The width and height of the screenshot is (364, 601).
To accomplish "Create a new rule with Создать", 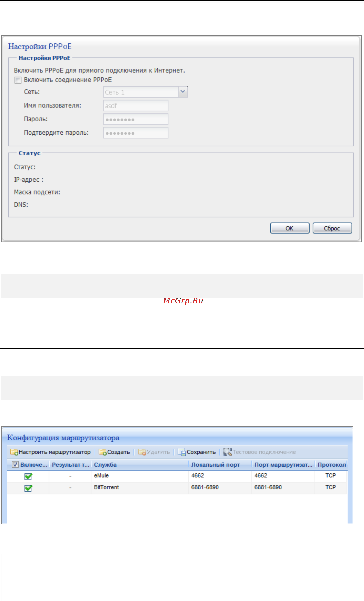I will click(x=119, y=452).
